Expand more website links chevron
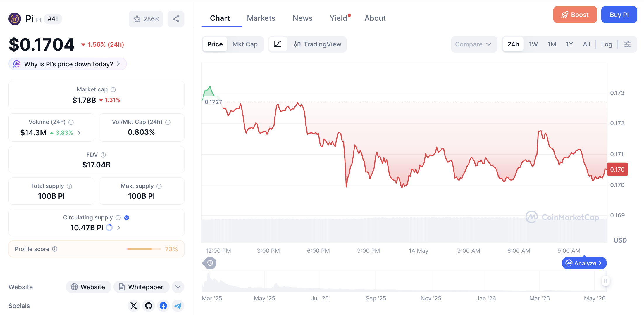The height and width of the screenshot is (315, 644). point(178,287)
